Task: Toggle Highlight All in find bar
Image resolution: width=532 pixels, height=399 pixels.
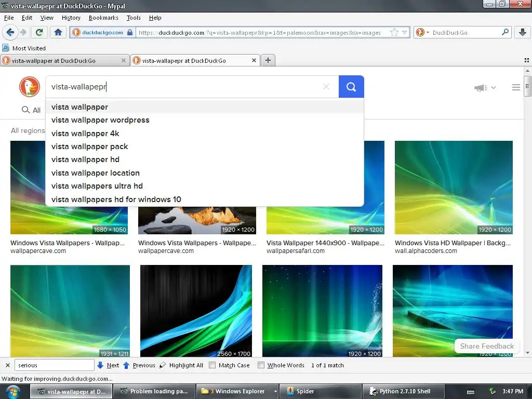Action: coord(181,365)
